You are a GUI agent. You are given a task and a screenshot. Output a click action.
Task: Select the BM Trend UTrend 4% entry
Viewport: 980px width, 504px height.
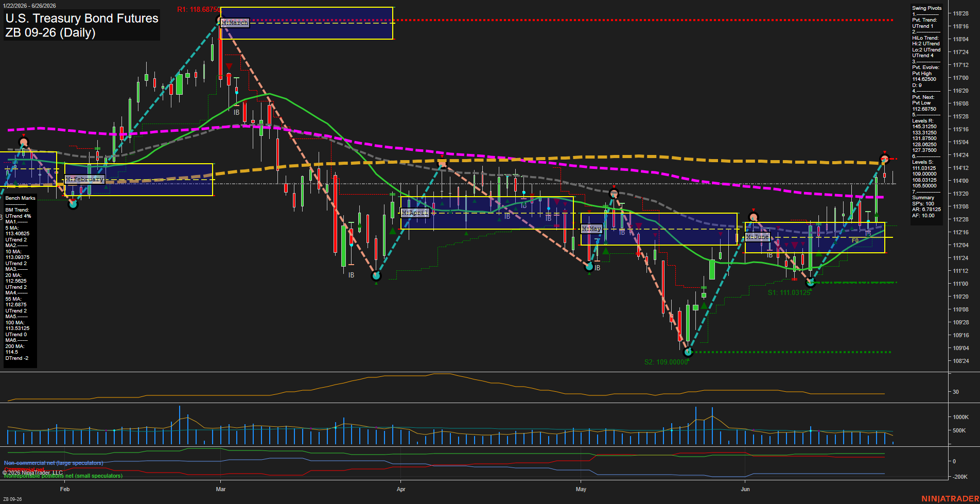[18, 213]
